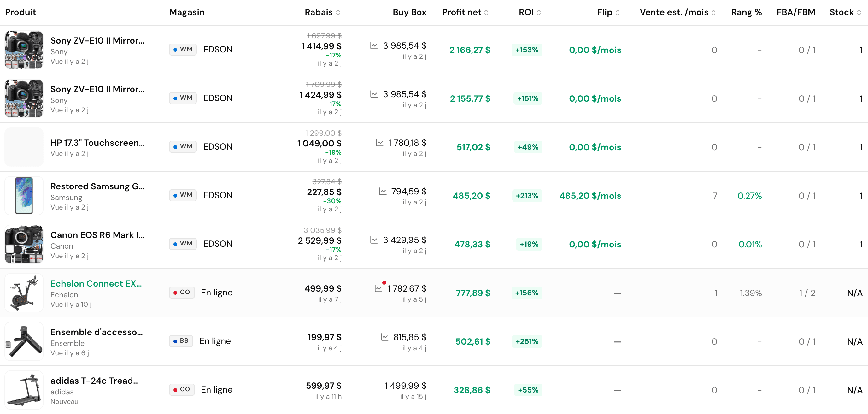Open Samsung phone thumbnail
The width and height of the screenshot is (868, 414).
pos(24,196)
